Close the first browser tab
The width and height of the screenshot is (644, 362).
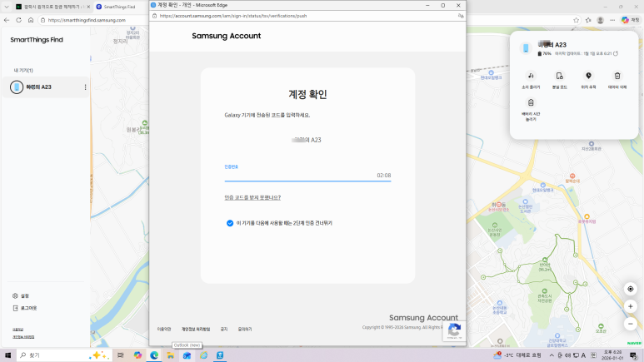pos(88,7)
